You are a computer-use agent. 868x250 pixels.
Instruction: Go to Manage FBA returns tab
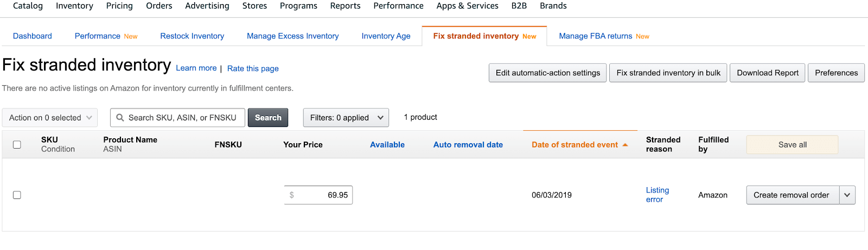click(x=604, y=36)
